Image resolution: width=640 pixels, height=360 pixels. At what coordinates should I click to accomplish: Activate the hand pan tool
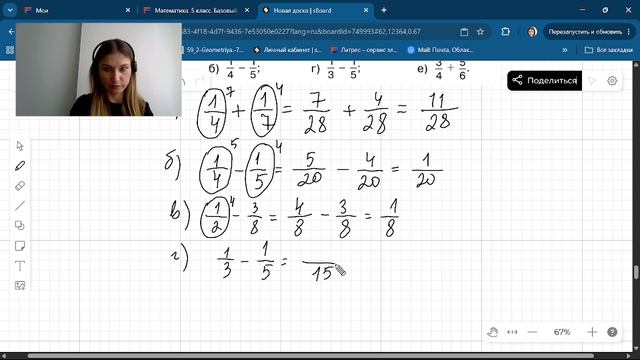point(493,332)
